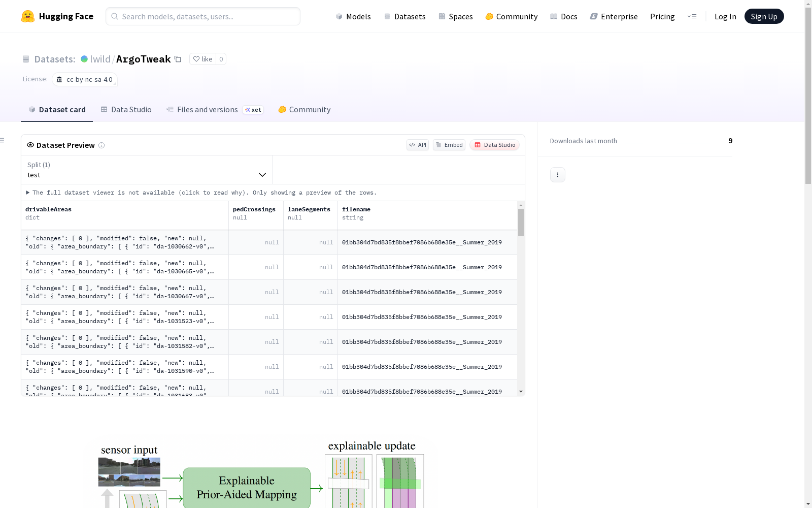Copy dataset name with the copy icon

pos(178,59)
